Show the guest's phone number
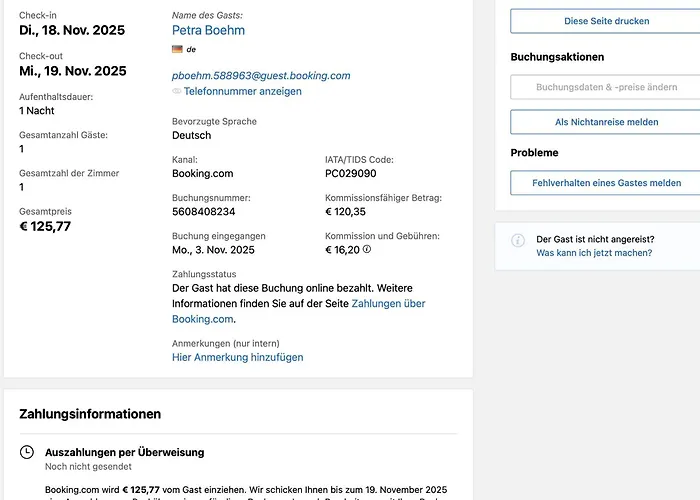The height and width of the screenshot is (500, 700). coord(242,91)
